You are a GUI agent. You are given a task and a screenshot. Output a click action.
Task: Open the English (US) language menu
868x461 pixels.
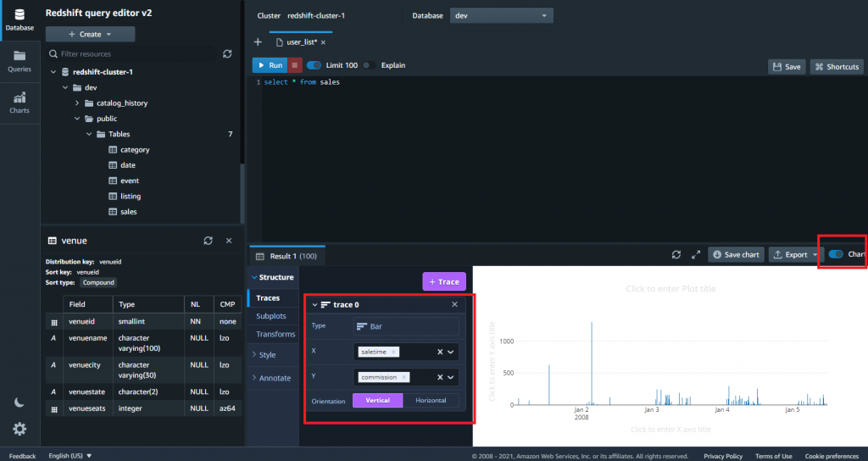pyautogui.click(x=70, y=456)
